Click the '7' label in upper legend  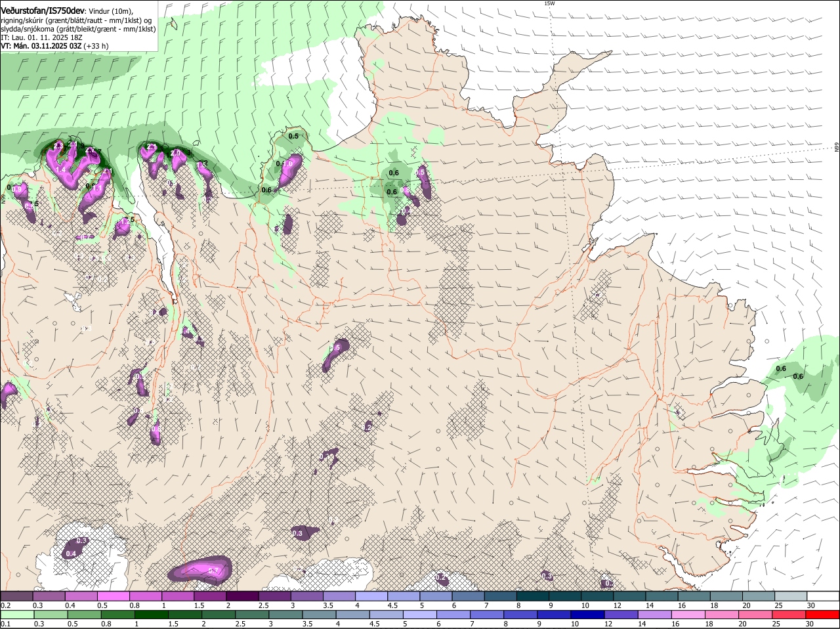486,605
